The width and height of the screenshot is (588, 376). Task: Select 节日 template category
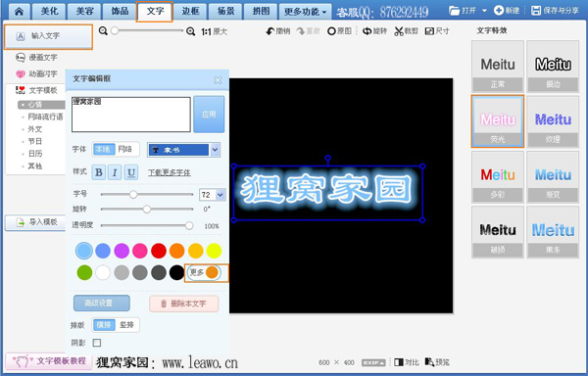[35, 142]
